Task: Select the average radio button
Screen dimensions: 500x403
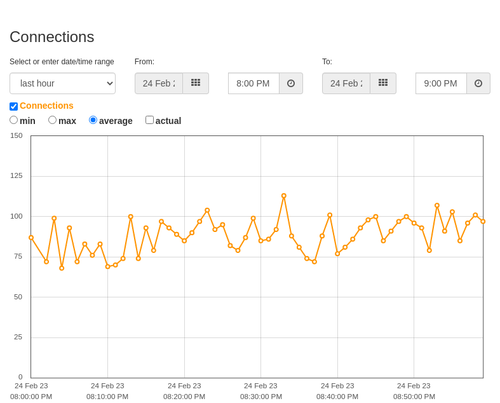Action: tap(93, 120)
